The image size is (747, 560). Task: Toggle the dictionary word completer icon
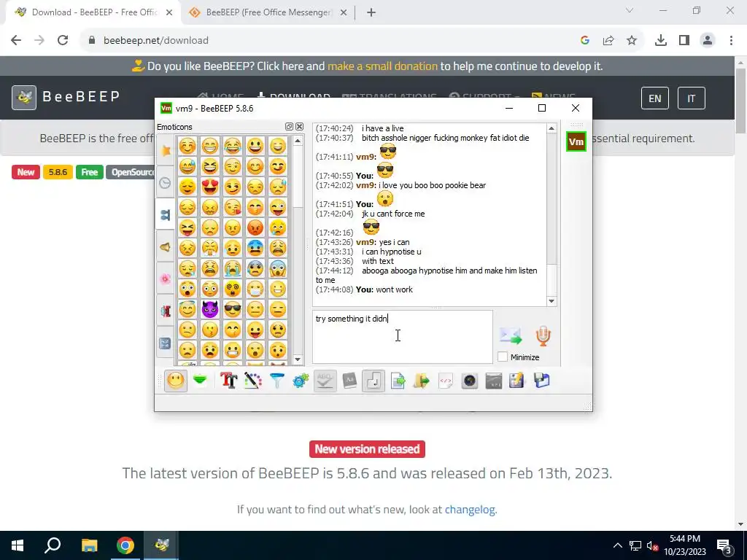pyautogui.click(x=349, y=381)
